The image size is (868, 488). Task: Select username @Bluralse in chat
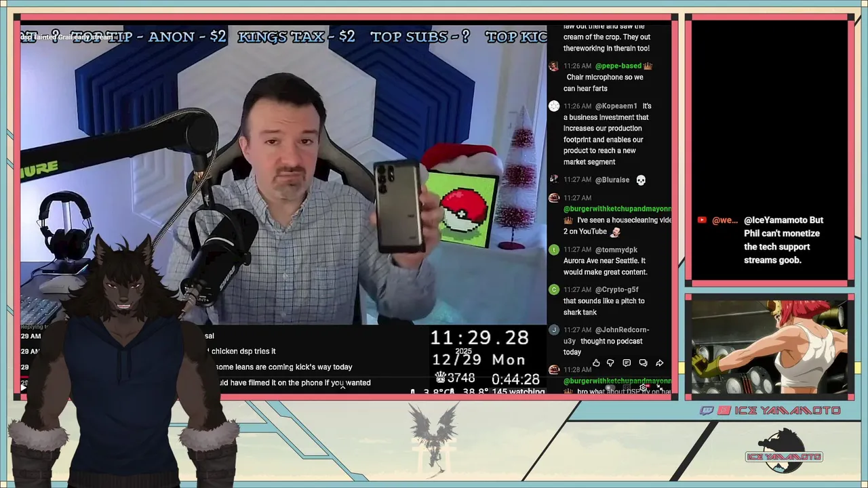coord(612,180)
